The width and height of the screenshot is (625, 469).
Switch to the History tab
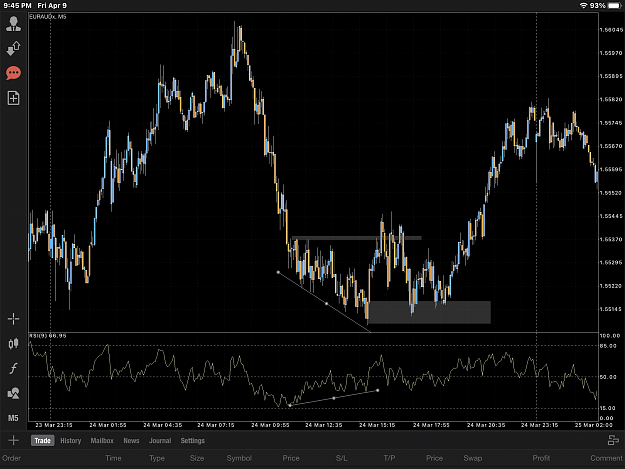click(x=71, y=441)
